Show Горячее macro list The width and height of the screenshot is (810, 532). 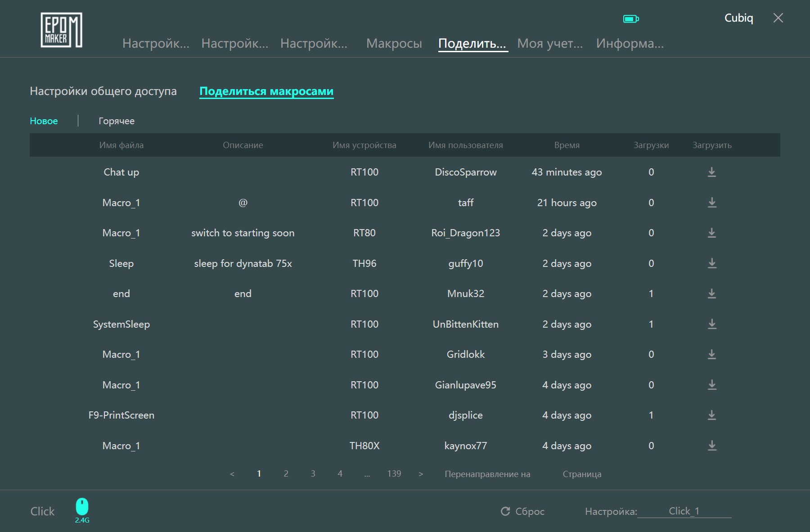(117, 121)
